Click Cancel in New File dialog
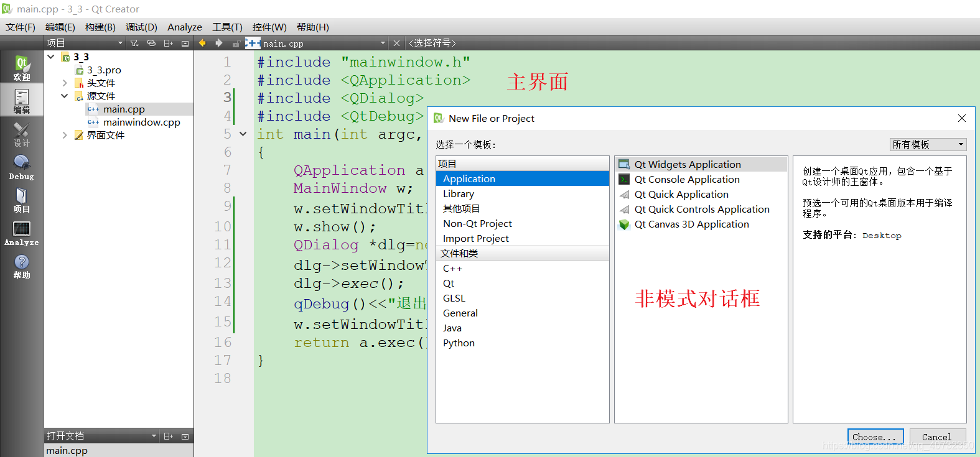 pos(938,436)
